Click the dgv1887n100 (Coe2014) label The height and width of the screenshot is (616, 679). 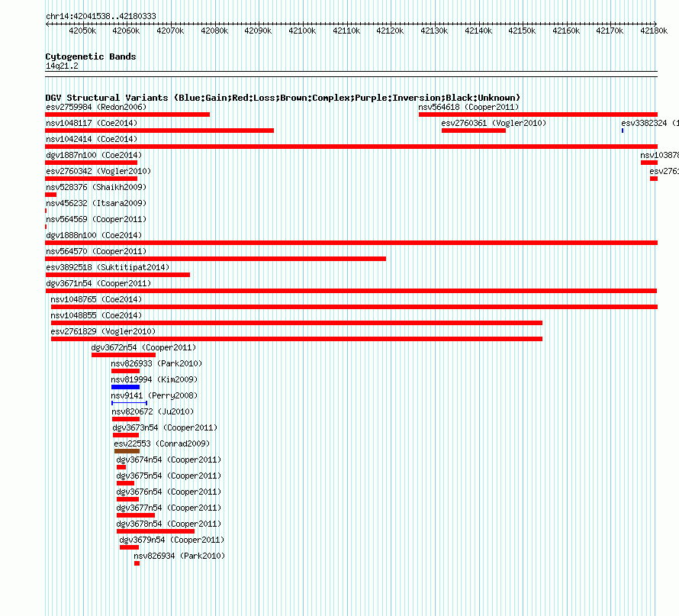click(94, 155)
